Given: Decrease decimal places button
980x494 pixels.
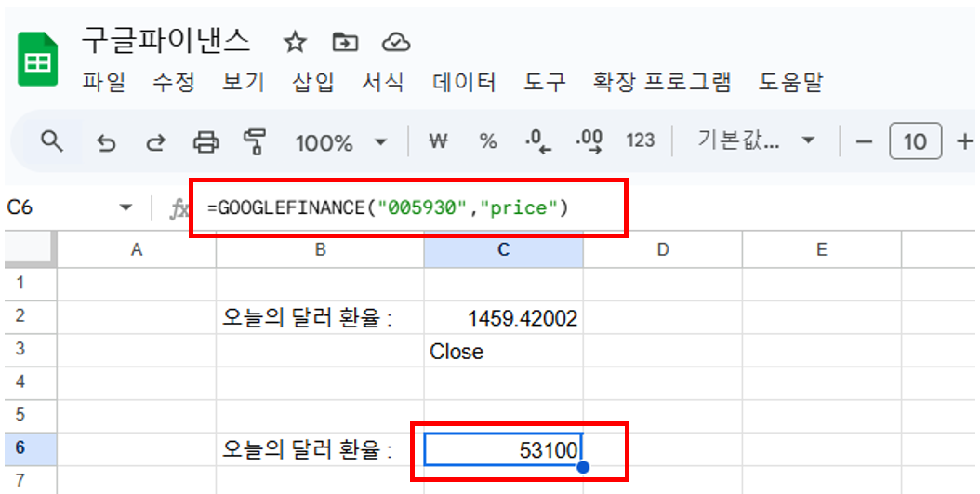Looking at the screenshot, I should pyautogui.click(x=538, y=141).
